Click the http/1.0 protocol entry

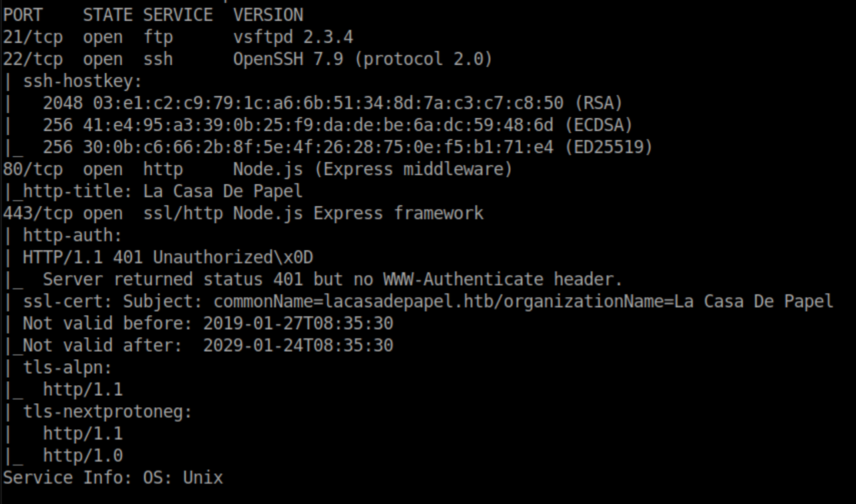click(83, 455)
